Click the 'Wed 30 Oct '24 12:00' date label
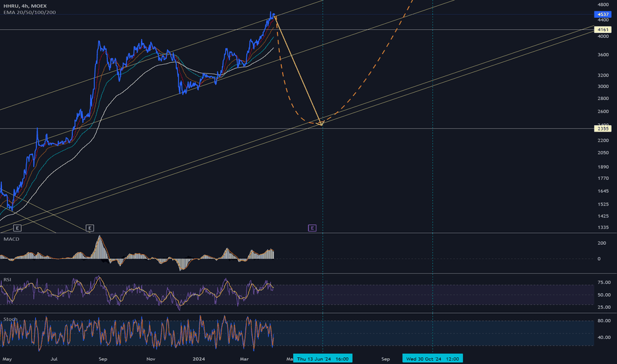Image resolution: width=617 pixels, height=364 pixels. 432,359
